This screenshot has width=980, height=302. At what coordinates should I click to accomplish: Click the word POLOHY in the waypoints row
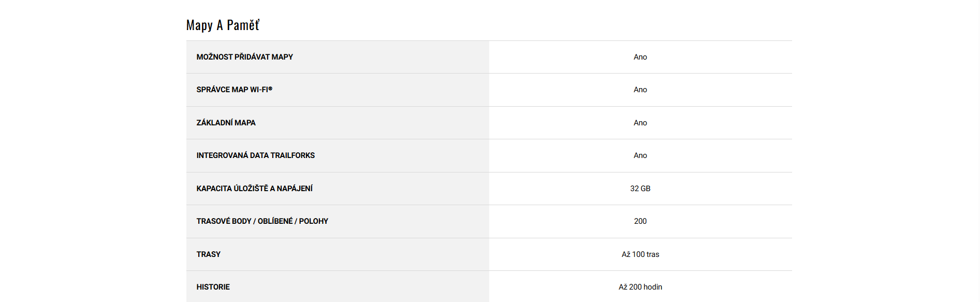[x=313, y=221]
